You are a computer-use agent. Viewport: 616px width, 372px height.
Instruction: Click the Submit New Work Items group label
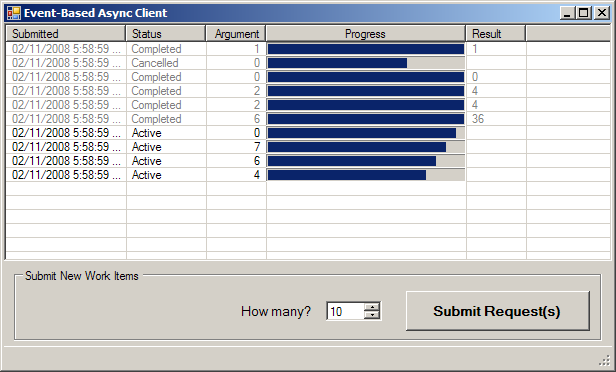point(82,276)
